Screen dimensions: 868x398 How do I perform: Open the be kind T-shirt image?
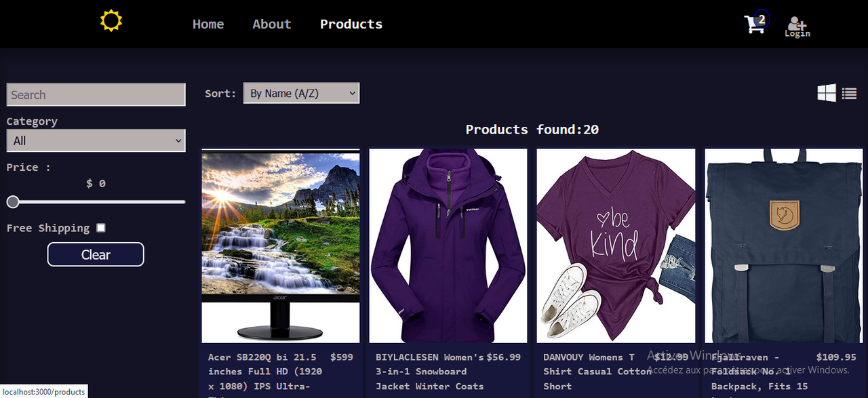pos(616,246)
